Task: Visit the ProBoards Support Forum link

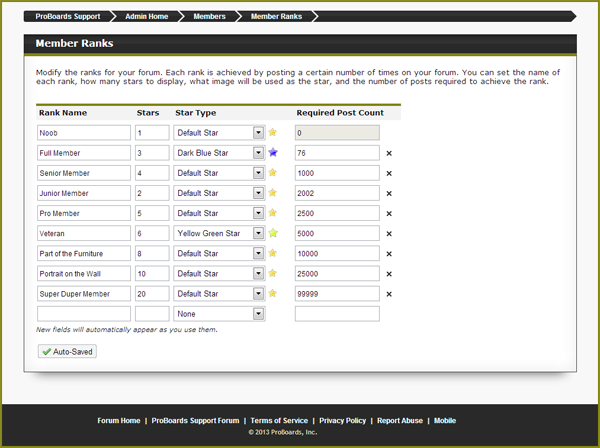Action: pos(195,420)
